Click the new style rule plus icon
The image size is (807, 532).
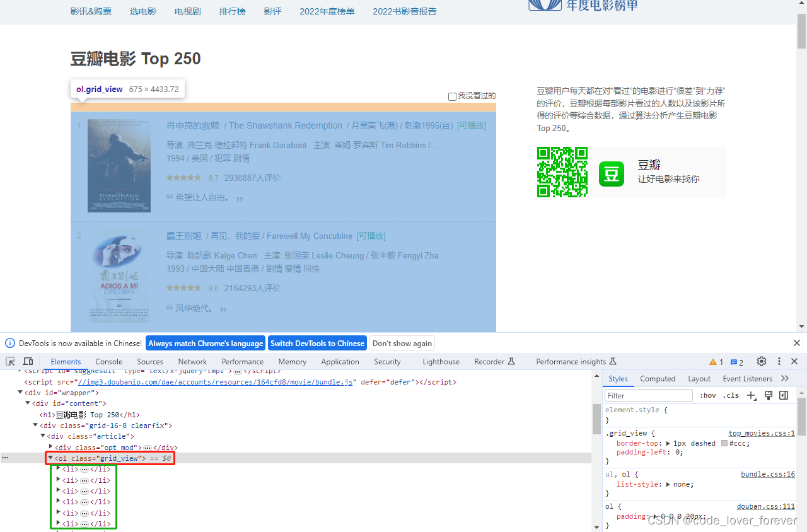[751, 395]
